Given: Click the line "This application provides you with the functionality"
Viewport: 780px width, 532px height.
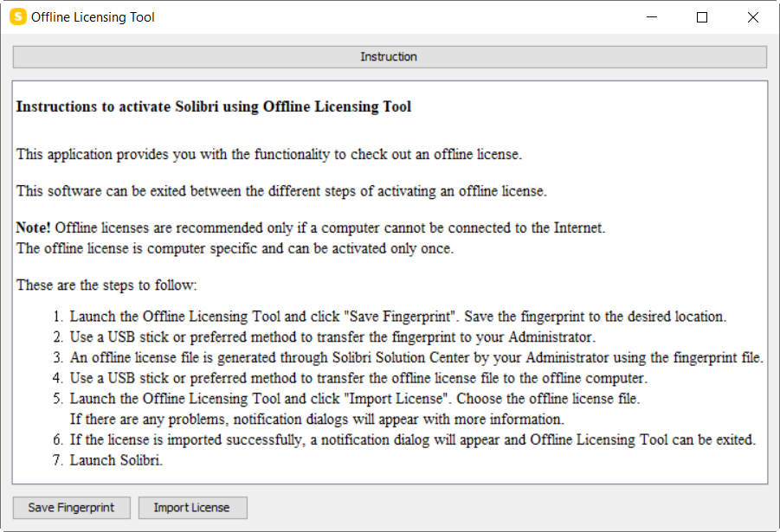Looking at the screenshot, I should 269,155.
